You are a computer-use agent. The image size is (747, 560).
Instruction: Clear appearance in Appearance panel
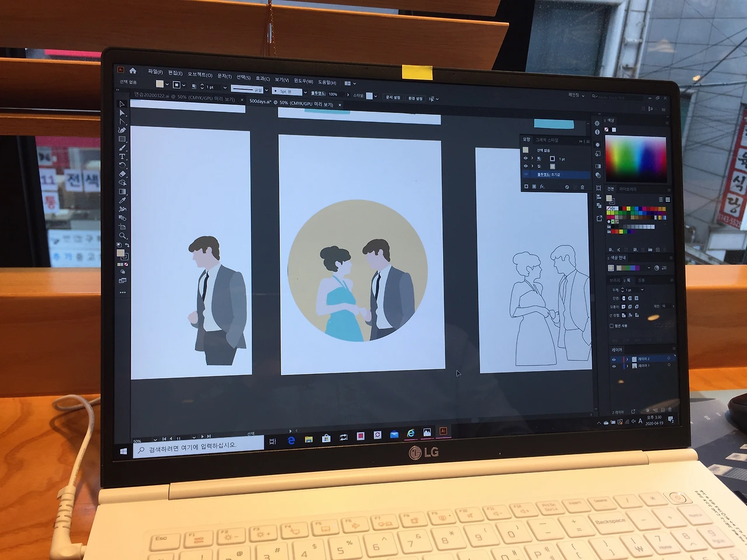click(567, 187)
